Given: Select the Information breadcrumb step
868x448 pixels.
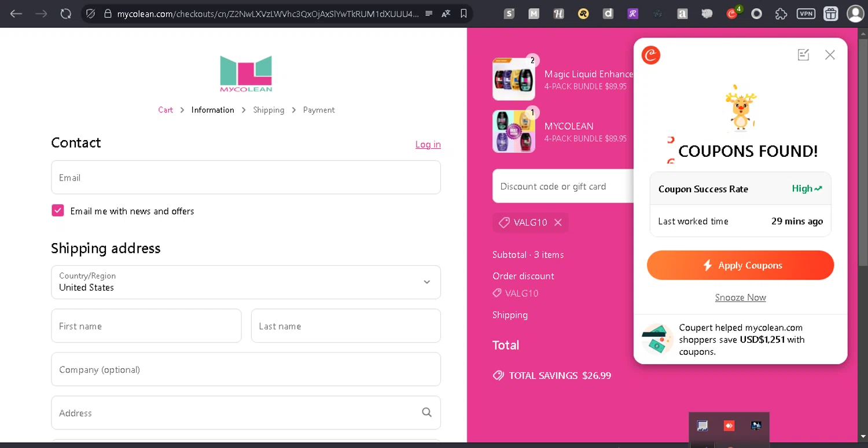Looking at the screenshot, I should coord(213,110).
